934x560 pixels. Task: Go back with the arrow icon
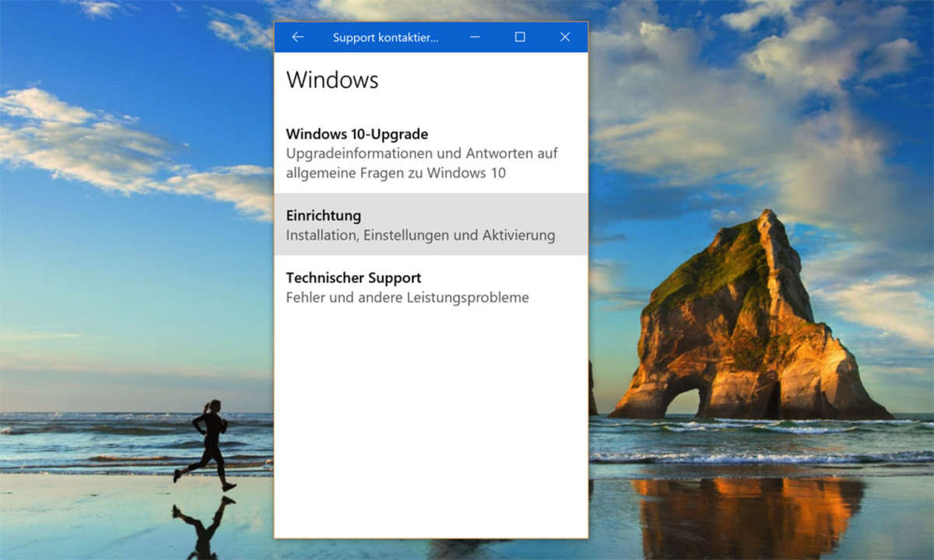tap(297, 37)
